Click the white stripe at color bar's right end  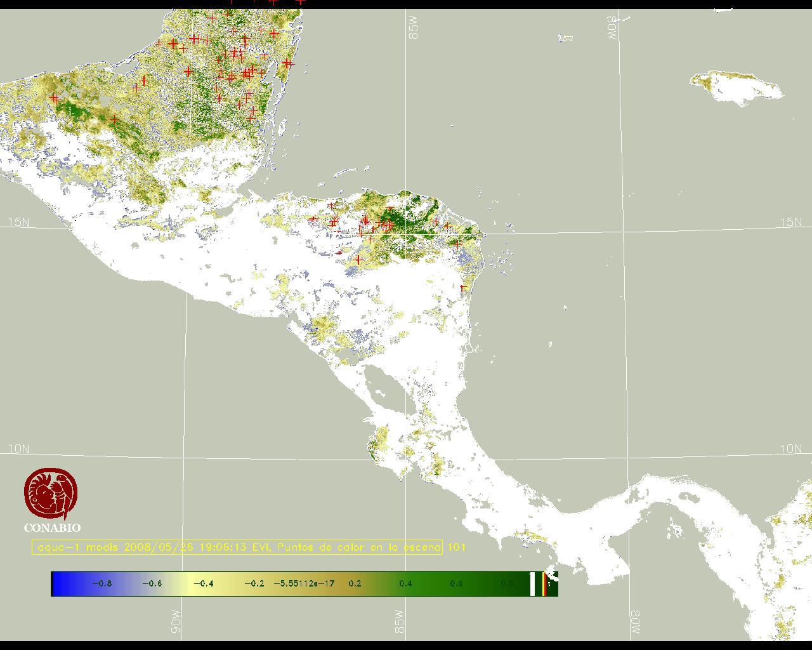coord(532,583)
